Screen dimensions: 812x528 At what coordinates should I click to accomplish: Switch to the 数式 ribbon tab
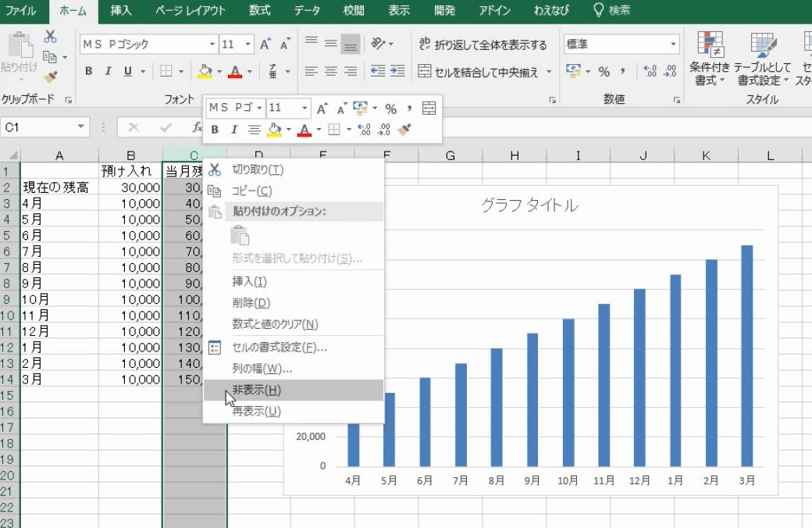point(258,11)
